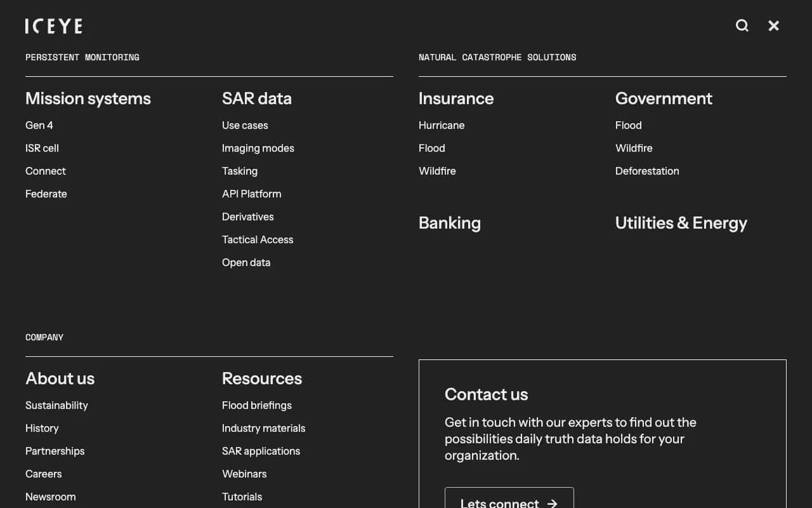Click the arrow icon in Lets connect
This screenshot has width=812, height=508.
pyautogui.click(x=553, y=503)
